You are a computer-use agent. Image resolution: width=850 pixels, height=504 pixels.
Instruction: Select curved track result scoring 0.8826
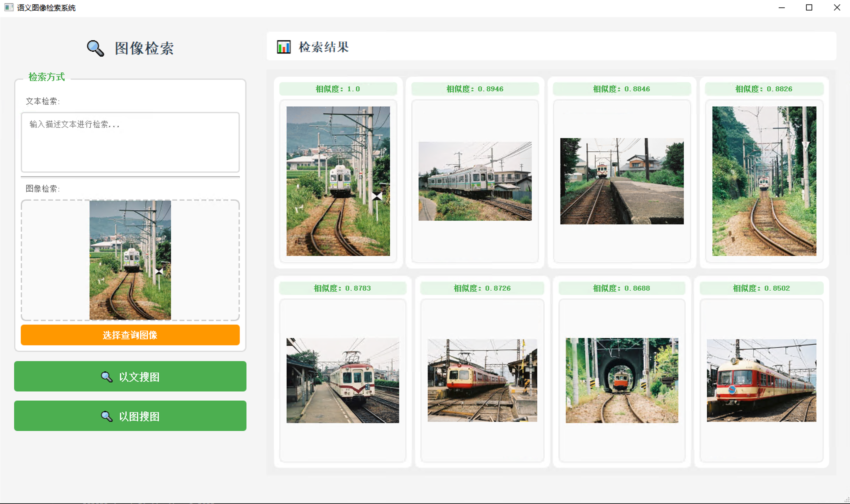click(764, 181)
